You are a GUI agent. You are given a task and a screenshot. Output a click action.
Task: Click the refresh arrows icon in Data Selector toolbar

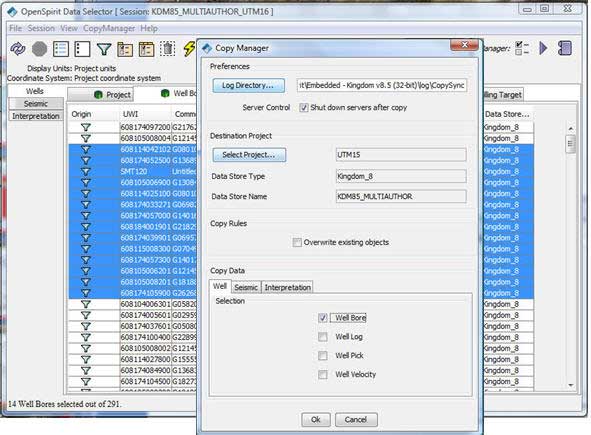(17, 49)
